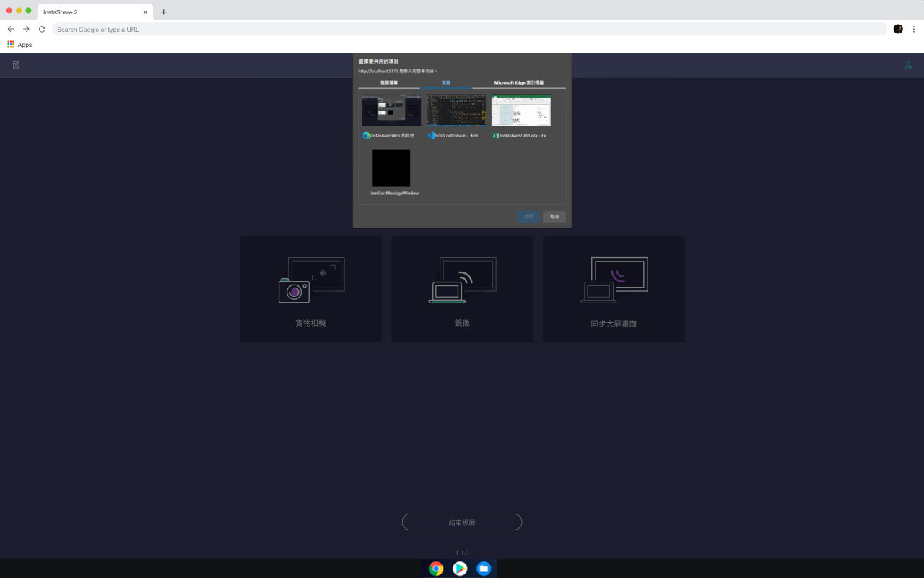Go back in browser history
This screenshot has height=578, width=924.
click(x=10, y=29)
